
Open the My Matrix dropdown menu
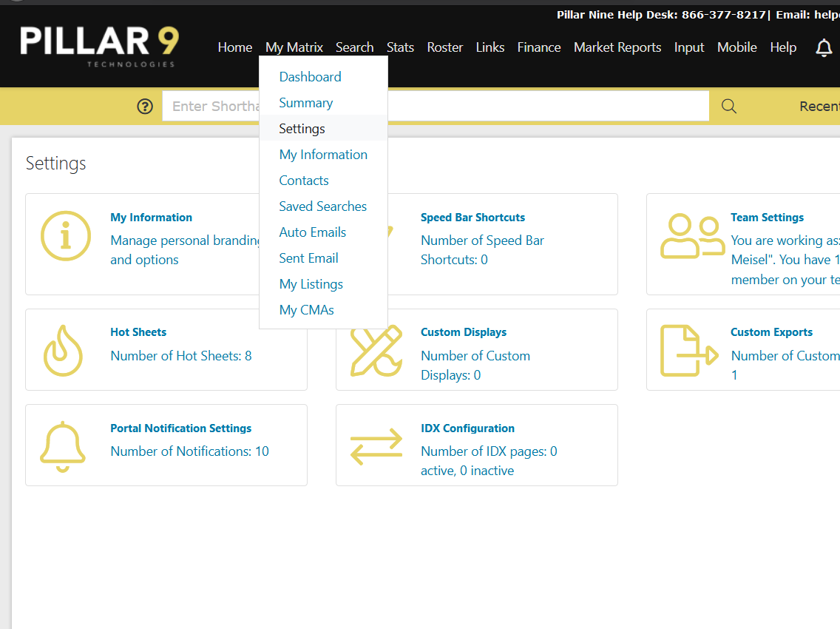tap(294, 47)
